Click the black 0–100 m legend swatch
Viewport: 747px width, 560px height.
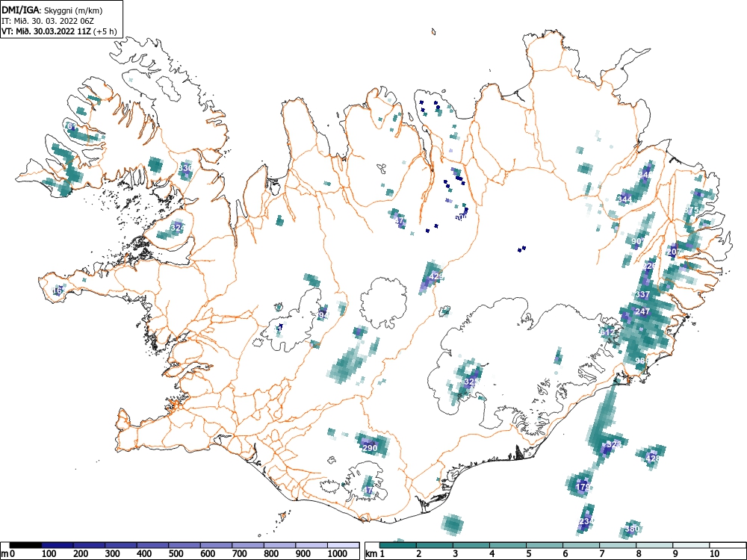pyautogui.click(x=25, y=545)
